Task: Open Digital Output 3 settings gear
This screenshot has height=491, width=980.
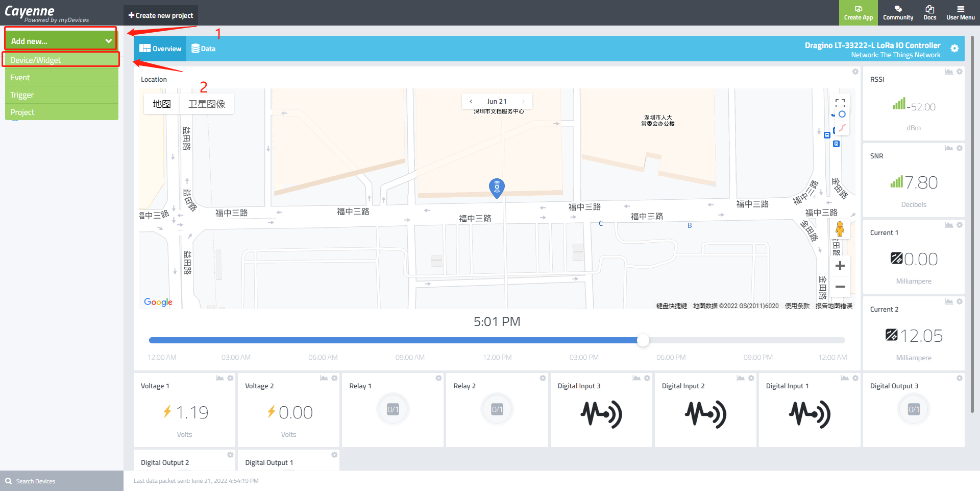Action: click(960, 378)
